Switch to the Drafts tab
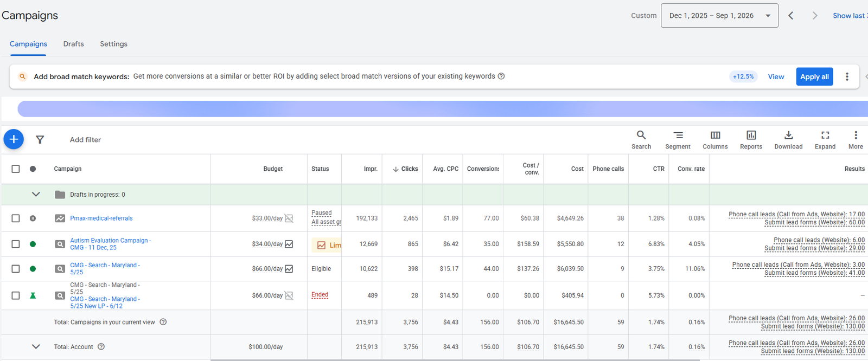 tap(73, 44)
